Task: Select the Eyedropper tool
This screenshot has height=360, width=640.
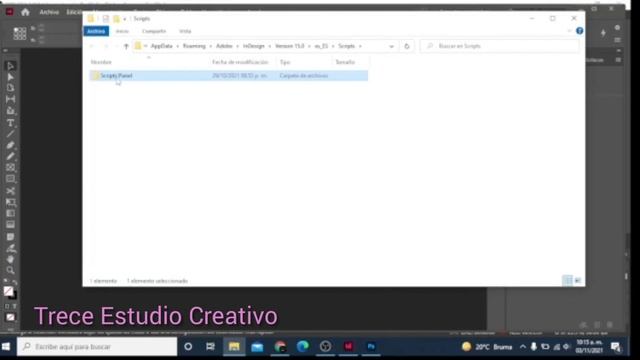Action: (x=10, y=248)
